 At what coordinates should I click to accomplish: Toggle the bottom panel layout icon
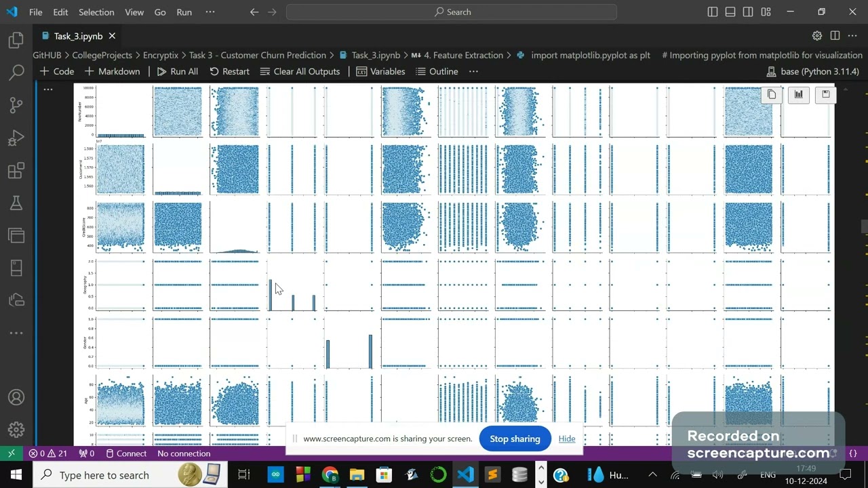pyautogui.click(x=730, y=12)
